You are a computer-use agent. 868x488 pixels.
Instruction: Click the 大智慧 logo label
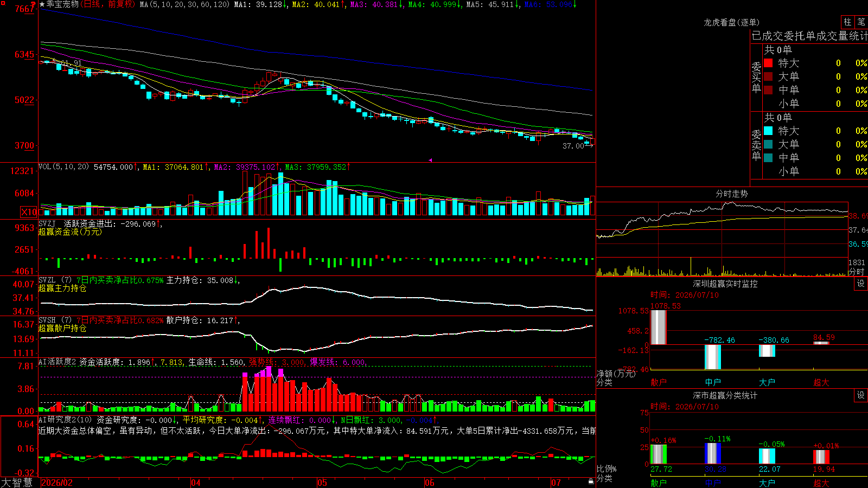coord(17,483)
